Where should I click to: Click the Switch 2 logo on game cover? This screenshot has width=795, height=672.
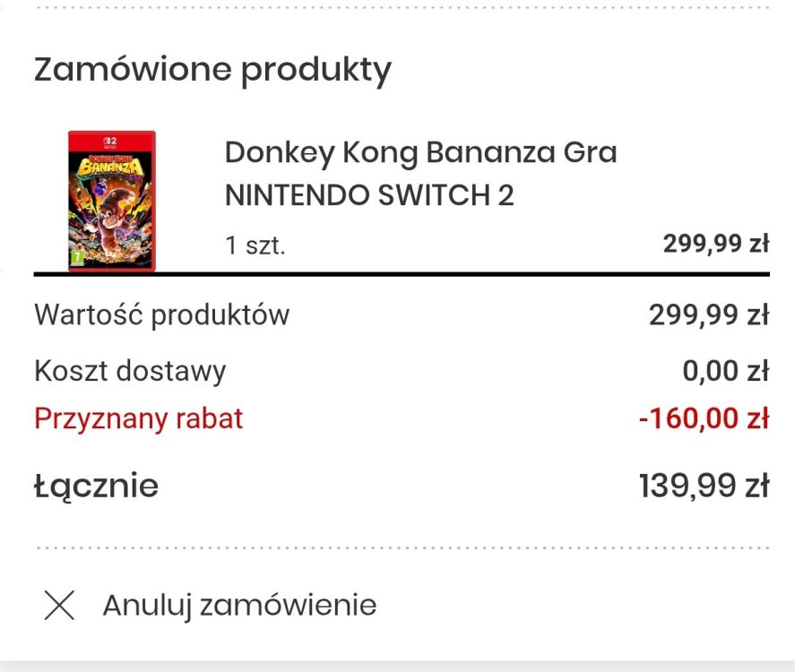pyautogui.click(x=110, y=142)
